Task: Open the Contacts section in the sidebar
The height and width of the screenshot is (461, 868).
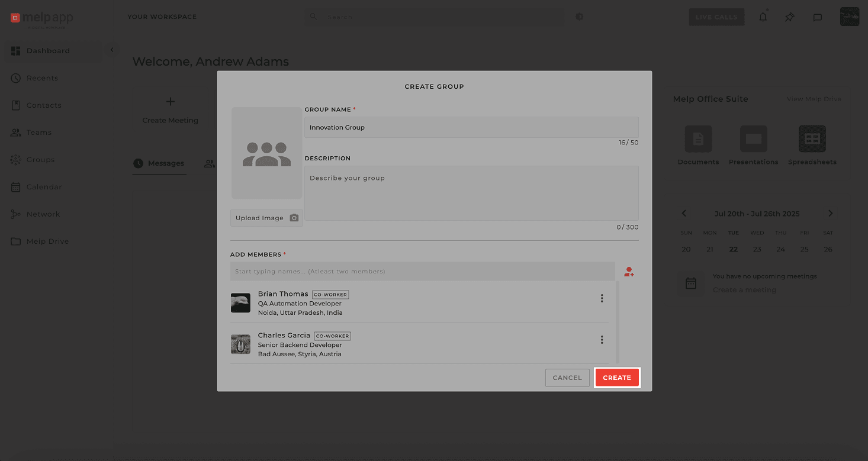Action: (x=43, y=105)
